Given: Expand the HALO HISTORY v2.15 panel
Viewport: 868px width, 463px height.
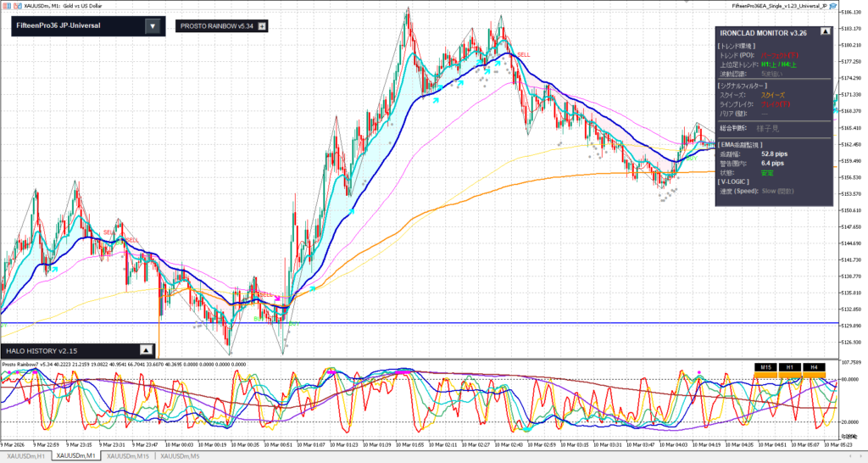Looking at the screenshot, I should [145, 349].
